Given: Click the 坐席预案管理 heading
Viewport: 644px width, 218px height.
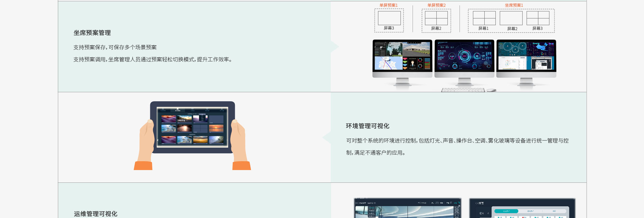Looking at the screenshot, I should click(x=92, y=33).
